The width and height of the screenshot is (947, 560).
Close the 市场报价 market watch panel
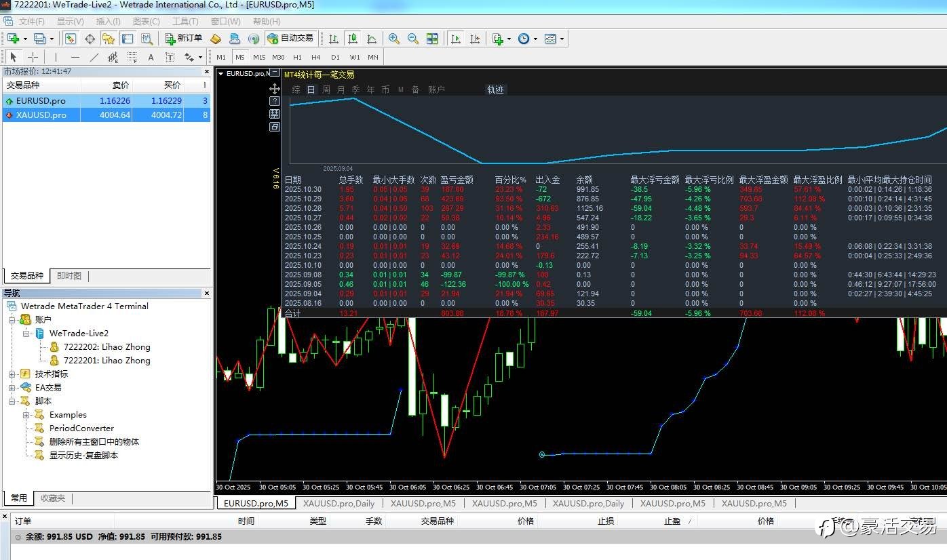coord(207,71)
